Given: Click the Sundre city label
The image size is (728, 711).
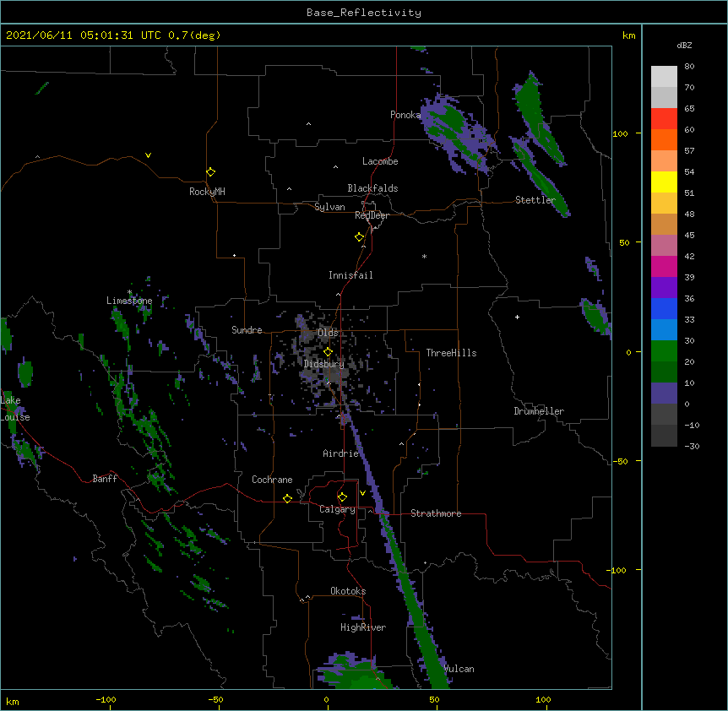Looking at the screenshot, I should pos(247,330).
